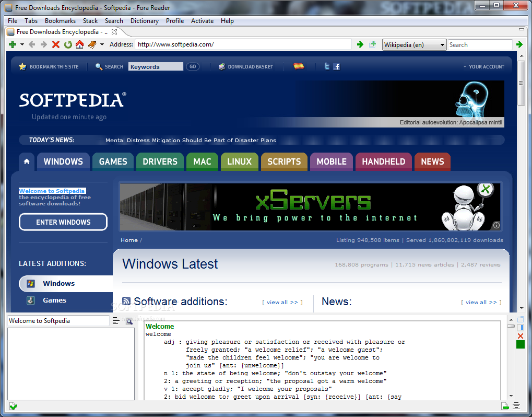
Task: Open the Dictionary menu
Action: 145,21
